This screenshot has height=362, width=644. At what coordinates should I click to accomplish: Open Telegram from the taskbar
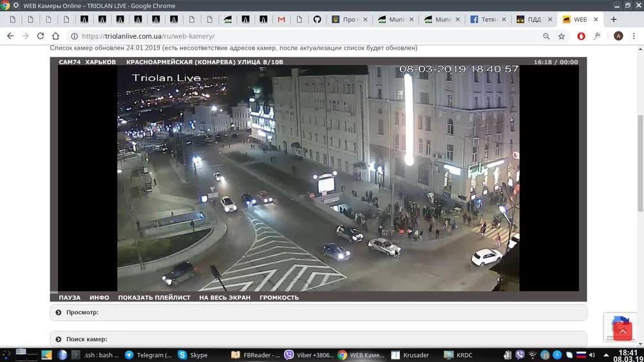148,355
